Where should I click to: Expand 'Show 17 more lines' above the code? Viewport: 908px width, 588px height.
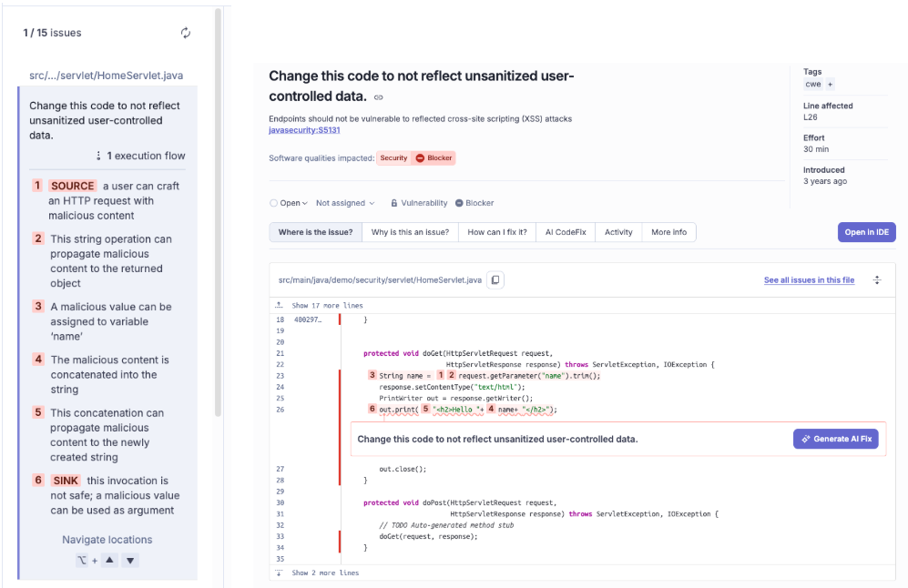324,306
